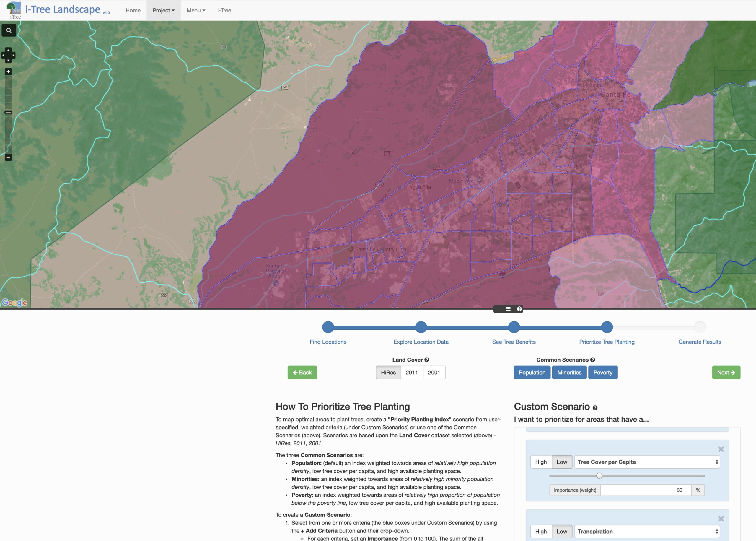Screen dimensions: 756x541
Task: Click the Land Cover help icon
Action: 427,360
